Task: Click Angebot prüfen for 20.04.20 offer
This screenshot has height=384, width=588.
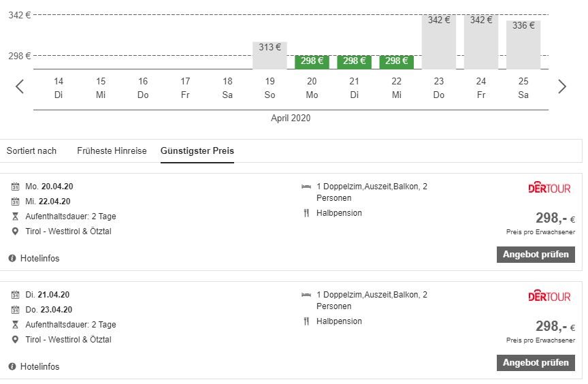Action: point(536,255)
